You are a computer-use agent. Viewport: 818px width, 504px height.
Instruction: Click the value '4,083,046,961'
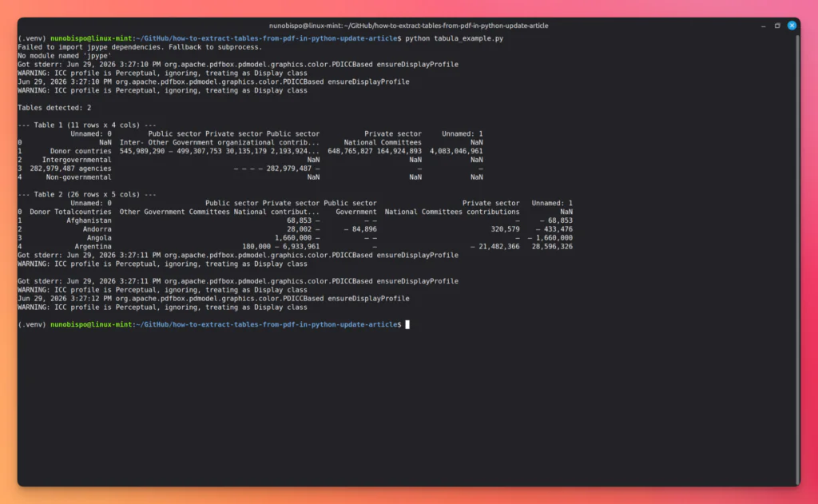click(456, 151)
